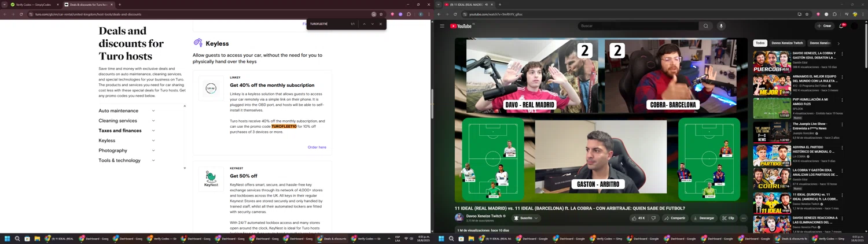Expand Auto maintenance section
This screenshot has width=868, height=244.
click(127, 110)
